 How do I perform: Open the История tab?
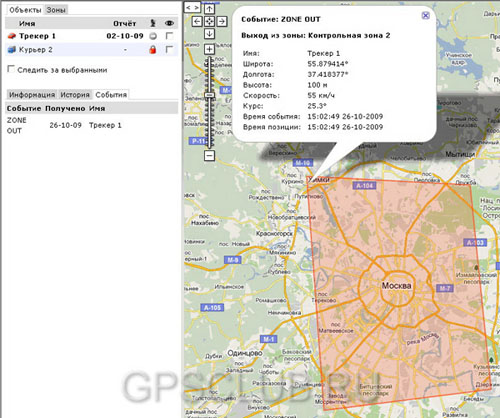75,95
